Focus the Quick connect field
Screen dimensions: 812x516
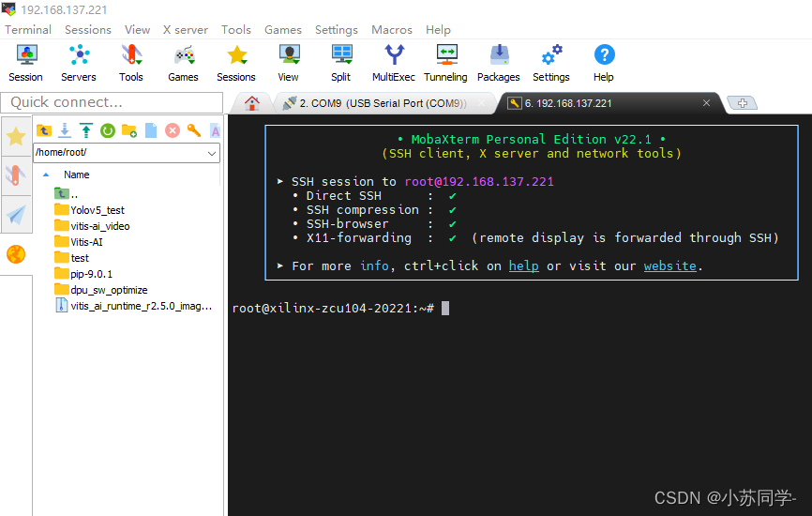point(112,102)
